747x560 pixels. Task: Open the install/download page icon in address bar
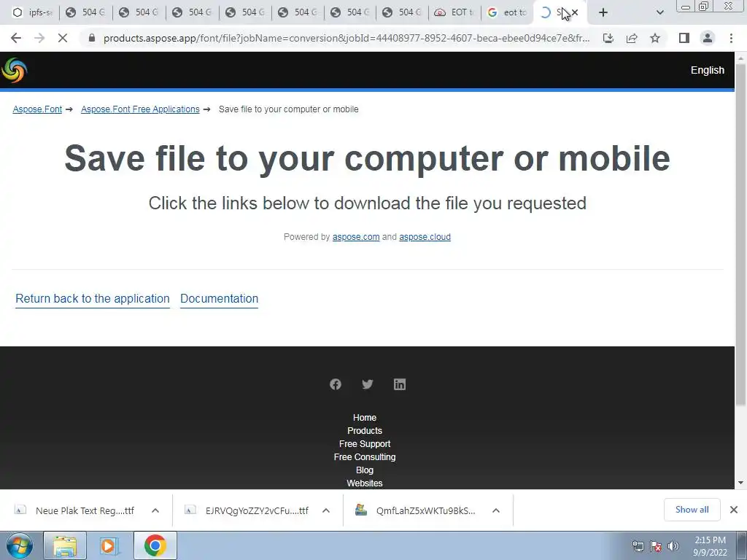pyautogui.click(x=608, y=38)
